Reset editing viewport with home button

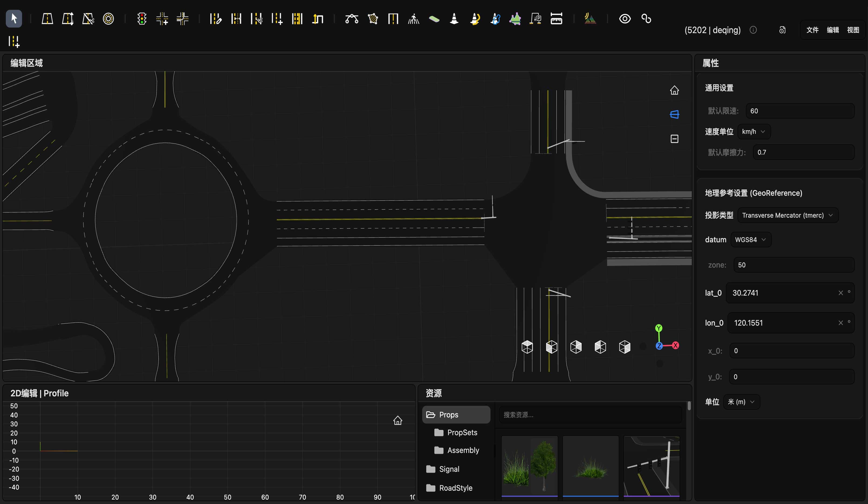674,90
